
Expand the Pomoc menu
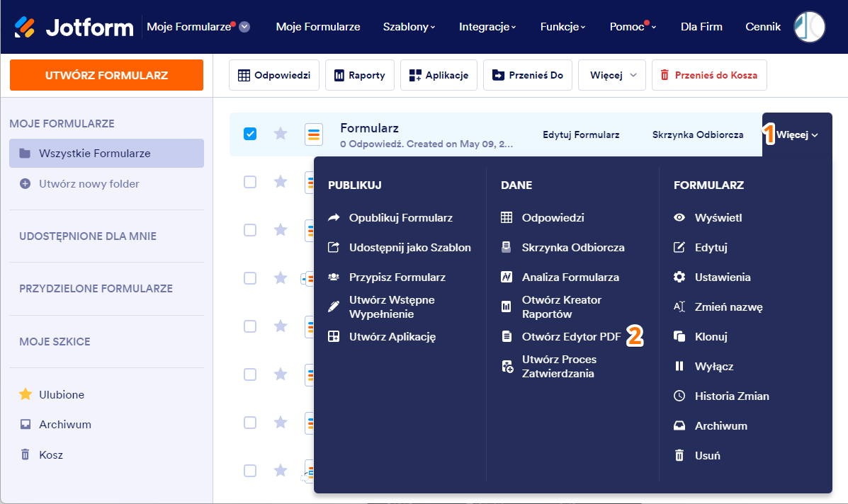point(633,26)
